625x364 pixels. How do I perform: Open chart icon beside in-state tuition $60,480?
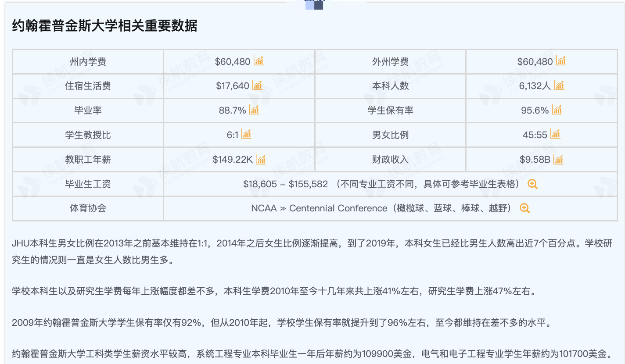point(259,61)
